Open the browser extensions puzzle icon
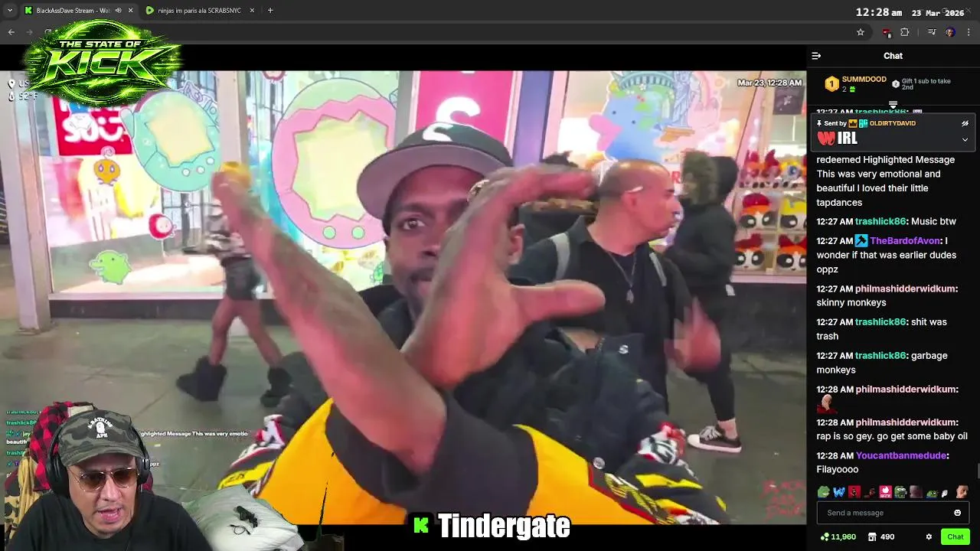Screen dimensions: 980x551 [x=905, y=32]
